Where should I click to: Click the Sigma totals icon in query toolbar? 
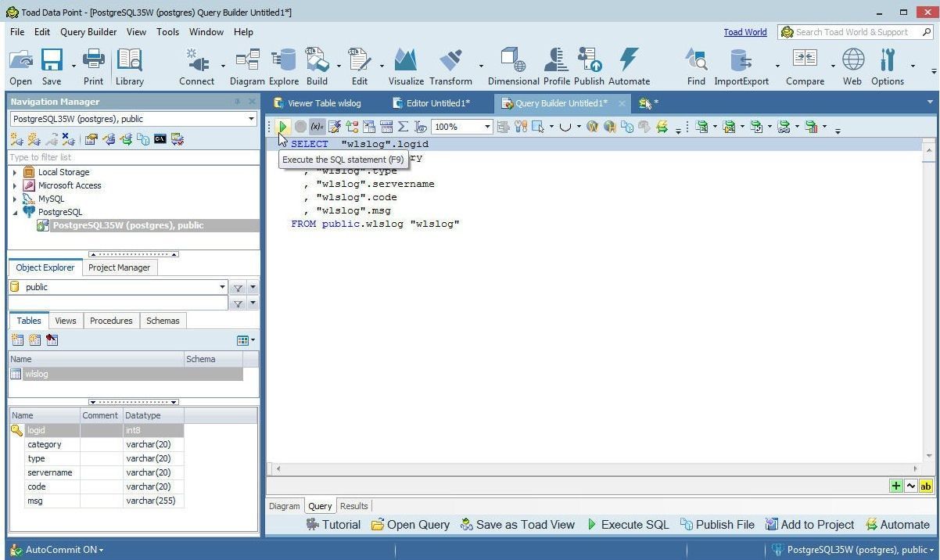[403, 127]
